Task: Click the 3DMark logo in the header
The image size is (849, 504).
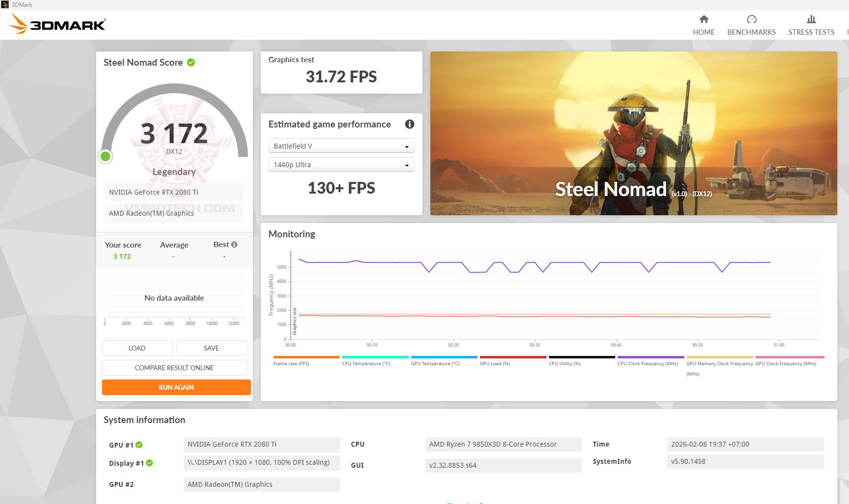Action: [57, 24]
